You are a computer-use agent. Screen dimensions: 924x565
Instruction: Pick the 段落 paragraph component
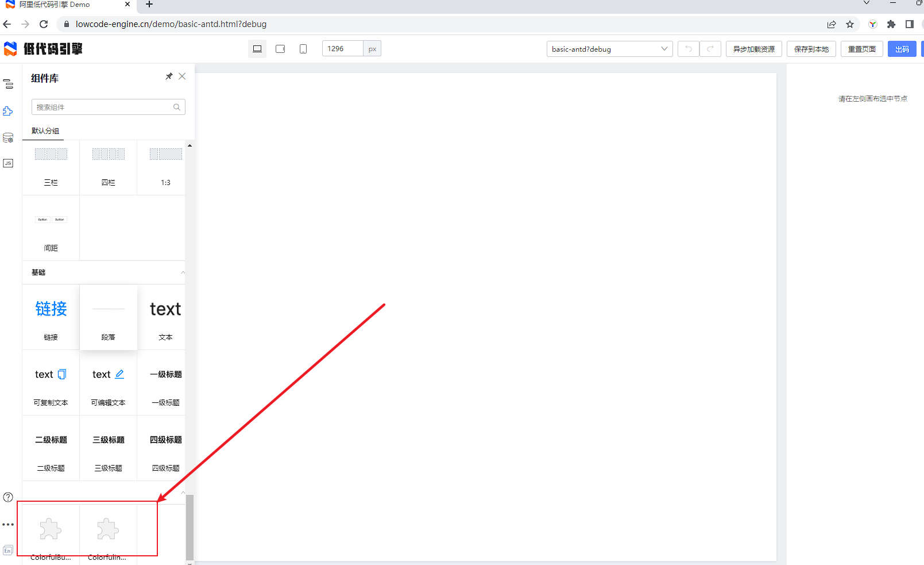pyautogui.click(x=109, y=317)
